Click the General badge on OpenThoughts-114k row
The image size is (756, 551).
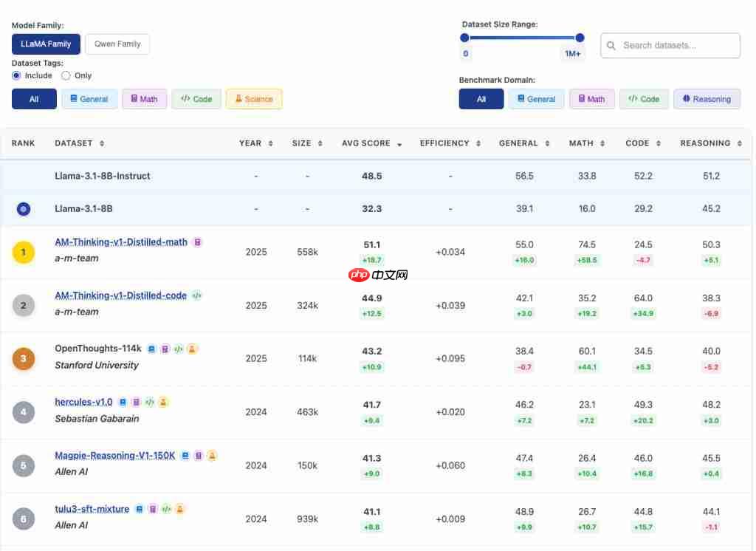tap(152, 349)
